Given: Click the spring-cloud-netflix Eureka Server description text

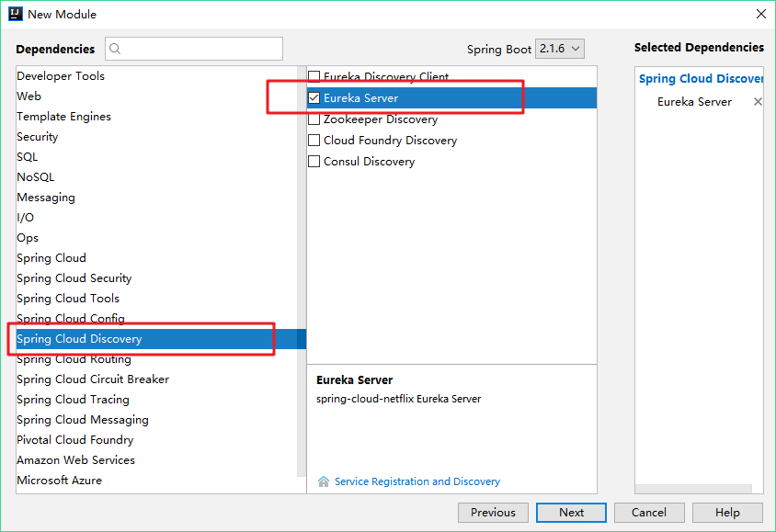Looking at the screenshot, I should pyautogui.click(x=398, y=399).
